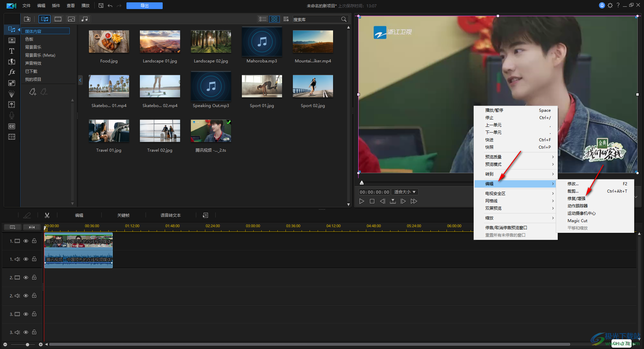Lock audio track 3
This screenshot has width=644, height=349.
34,332
